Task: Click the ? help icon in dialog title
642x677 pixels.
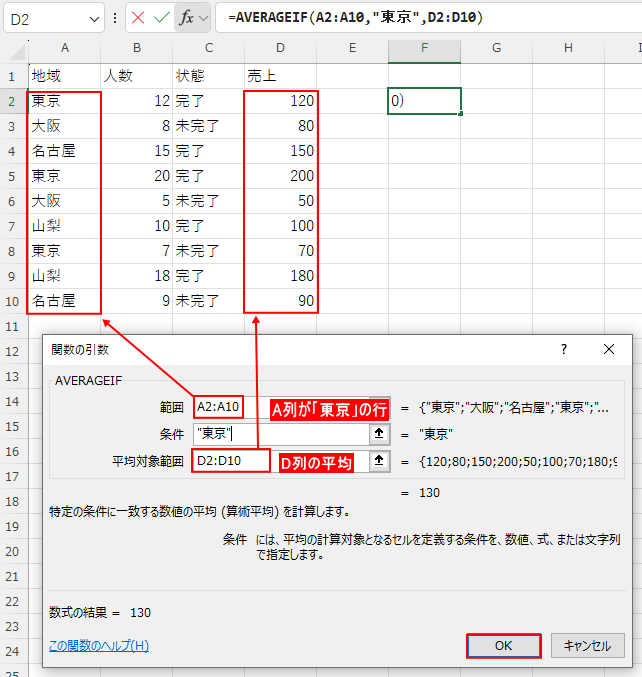Action: pos(564,349)
